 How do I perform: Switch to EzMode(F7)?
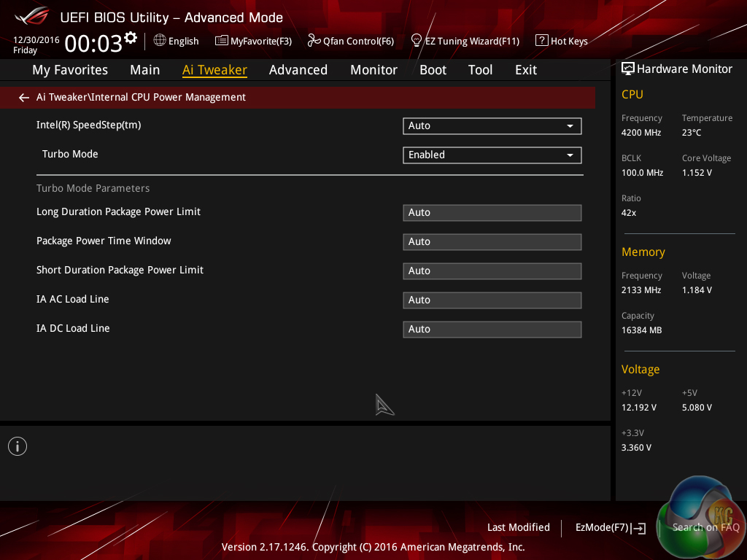[610, 528]
